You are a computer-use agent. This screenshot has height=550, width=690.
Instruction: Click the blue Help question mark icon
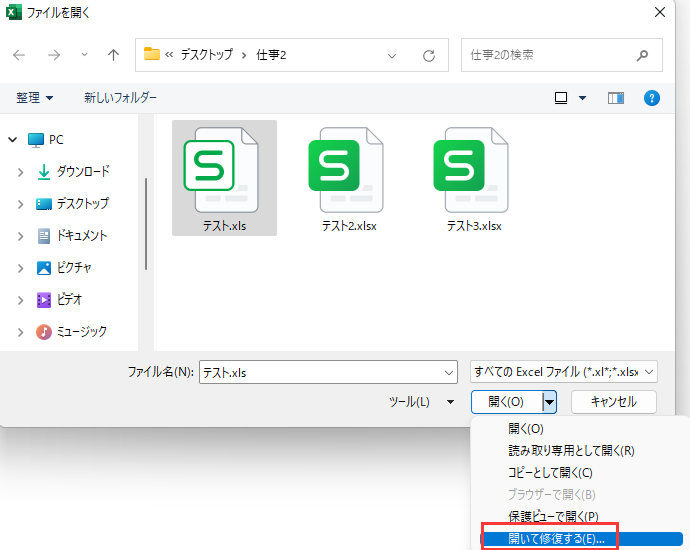[x=652, y=98]
